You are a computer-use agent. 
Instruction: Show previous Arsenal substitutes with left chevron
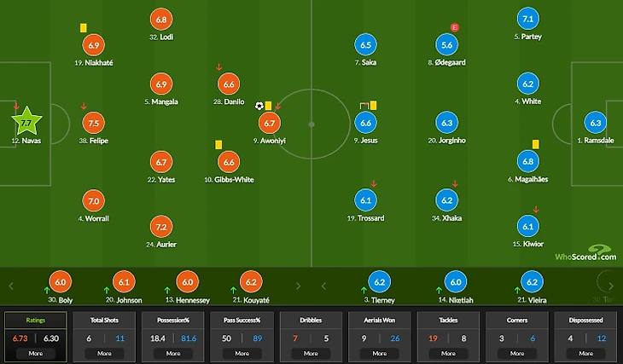(323, 286)
